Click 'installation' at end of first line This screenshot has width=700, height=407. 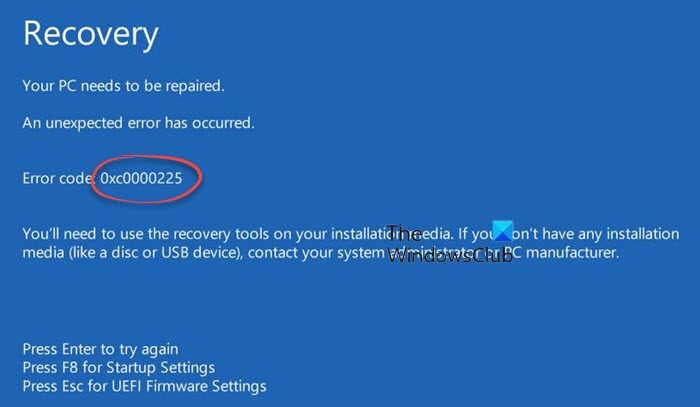[643, 234]
